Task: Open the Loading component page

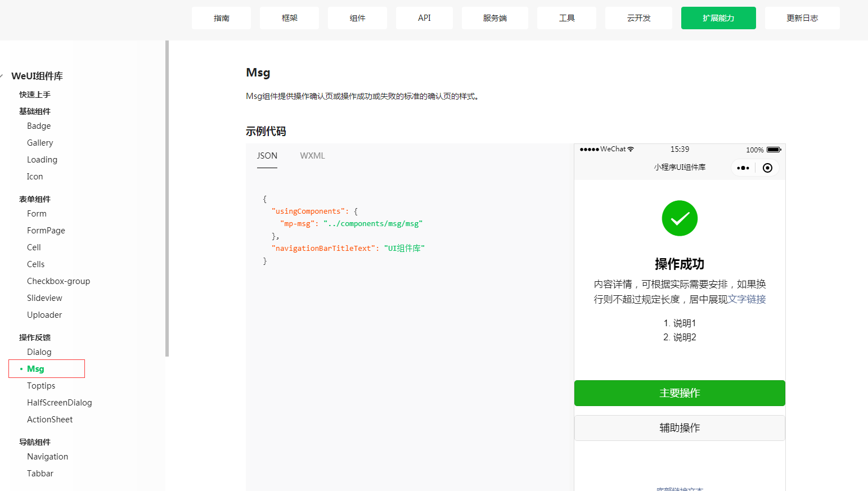Action: click(x=42, y=160)
